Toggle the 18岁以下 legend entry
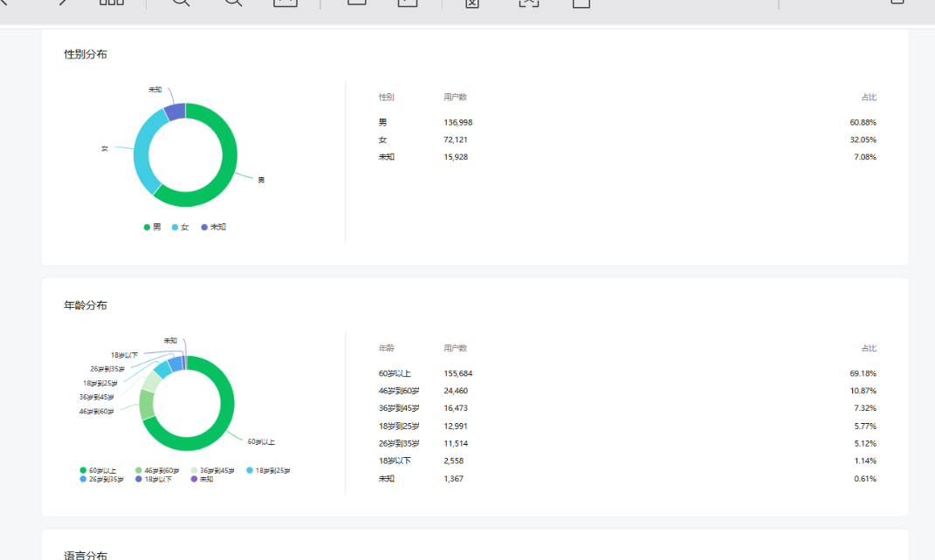This screenshot has height=560, width=935. 154,479
